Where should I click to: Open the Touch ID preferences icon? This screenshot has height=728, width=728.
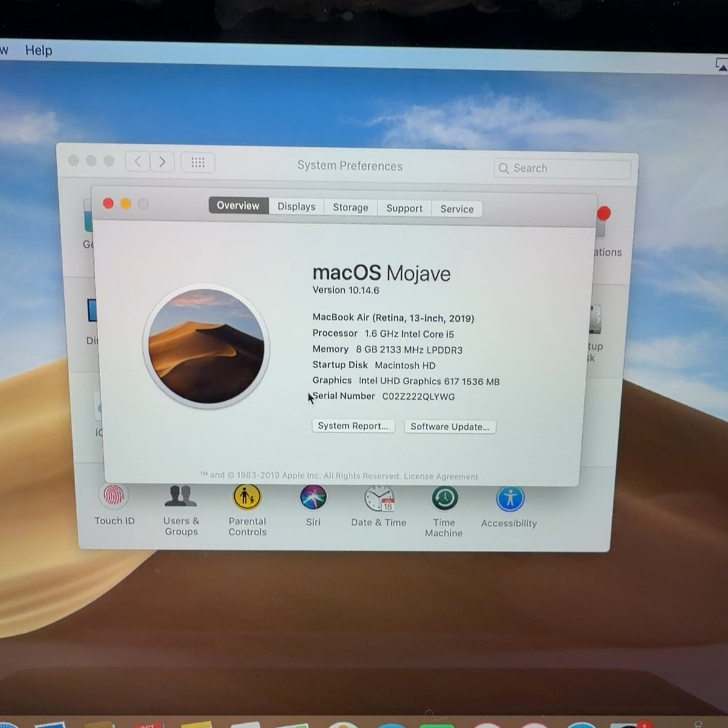[114, 497]
